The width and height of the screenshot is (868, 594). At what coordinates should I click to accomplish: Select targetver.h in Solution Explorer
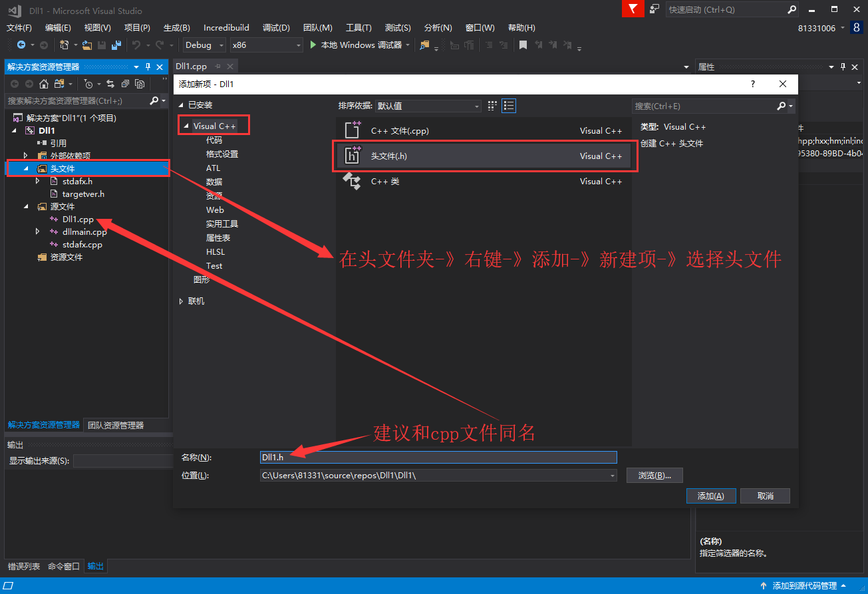tap(83, 194)
